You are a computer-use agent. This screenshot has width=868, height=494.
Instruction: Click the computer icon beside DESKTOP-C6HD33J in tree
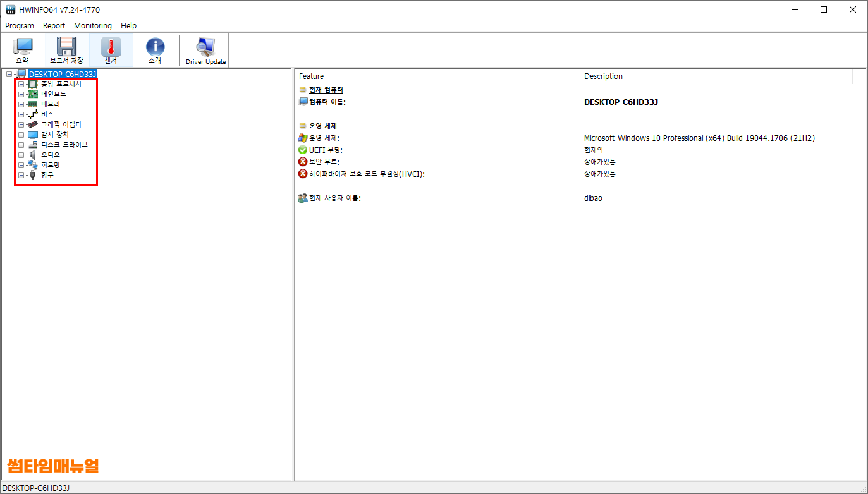coord(22,74)
